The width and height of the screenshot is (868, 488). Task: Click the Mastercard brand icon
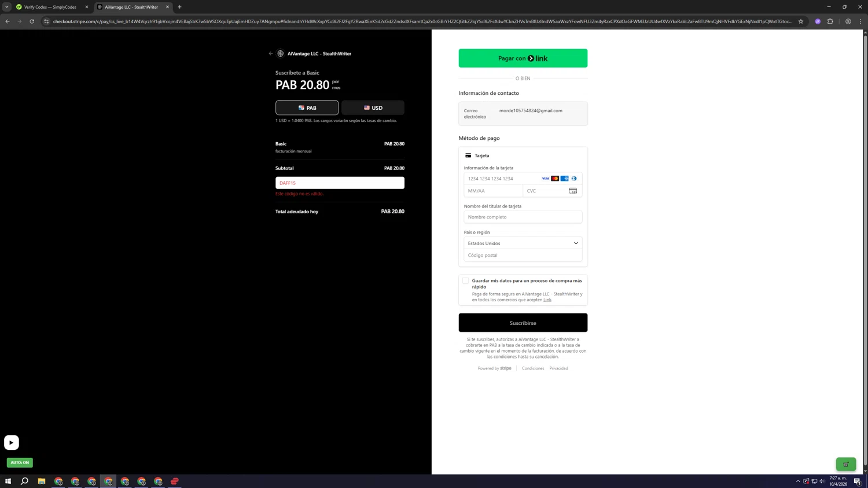(555, 179)
